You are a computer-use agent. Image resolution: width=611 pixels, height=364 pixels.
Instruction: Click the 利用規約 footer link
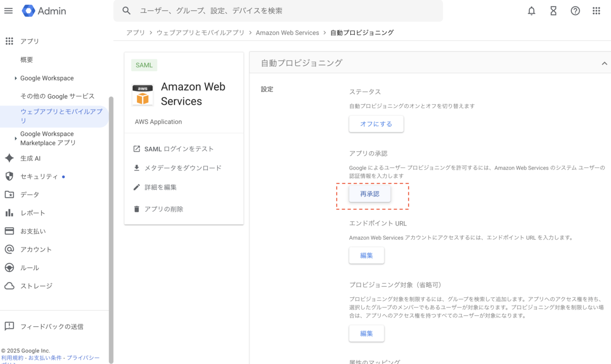[12, 358]
